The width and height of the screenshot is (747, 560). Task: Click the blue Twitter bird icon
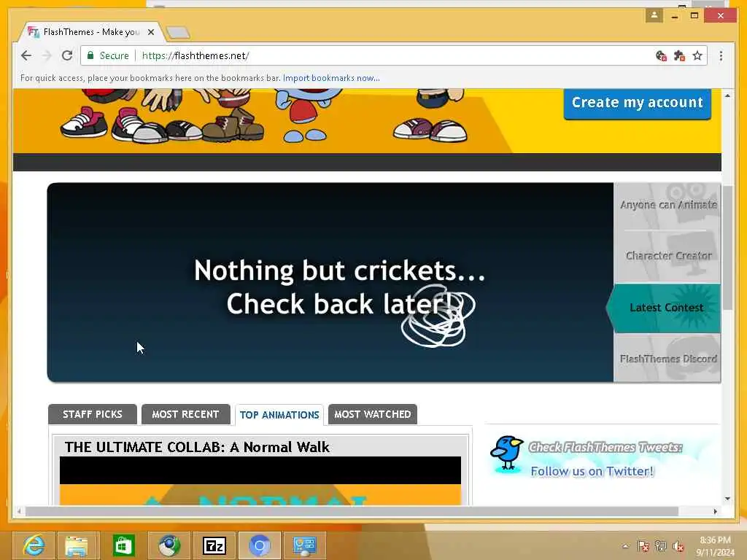coord(506,453)
